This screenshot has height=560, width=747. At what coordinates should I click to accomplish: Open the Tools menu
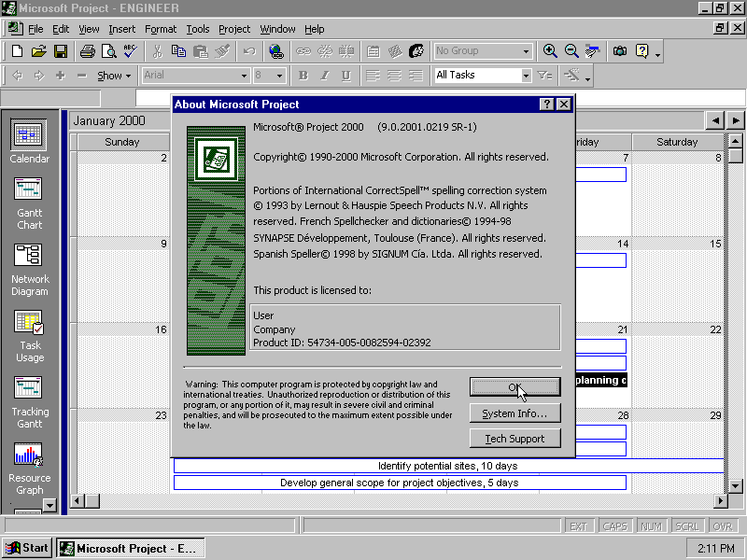point(198,29)
